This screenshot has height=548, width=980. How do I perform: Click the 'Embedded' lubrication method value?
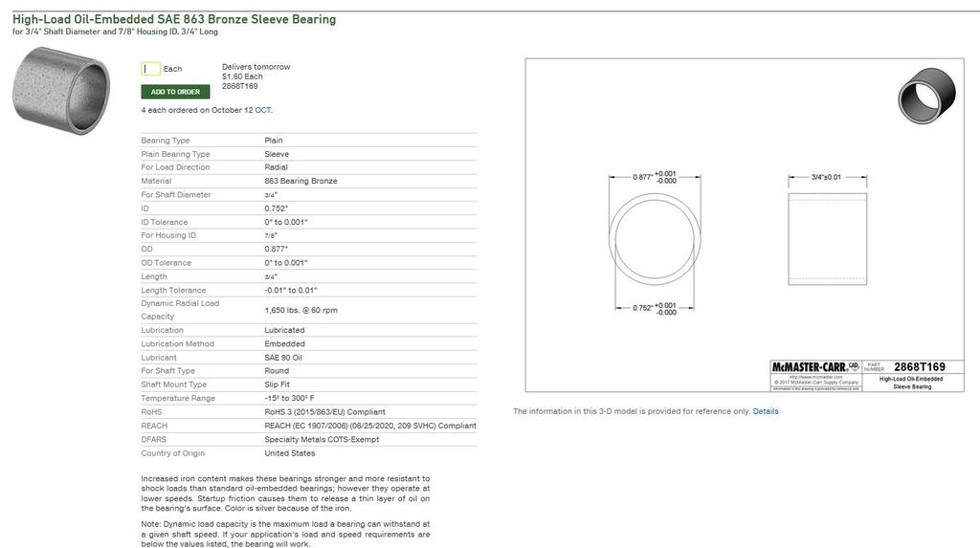[x=284, y=344]
